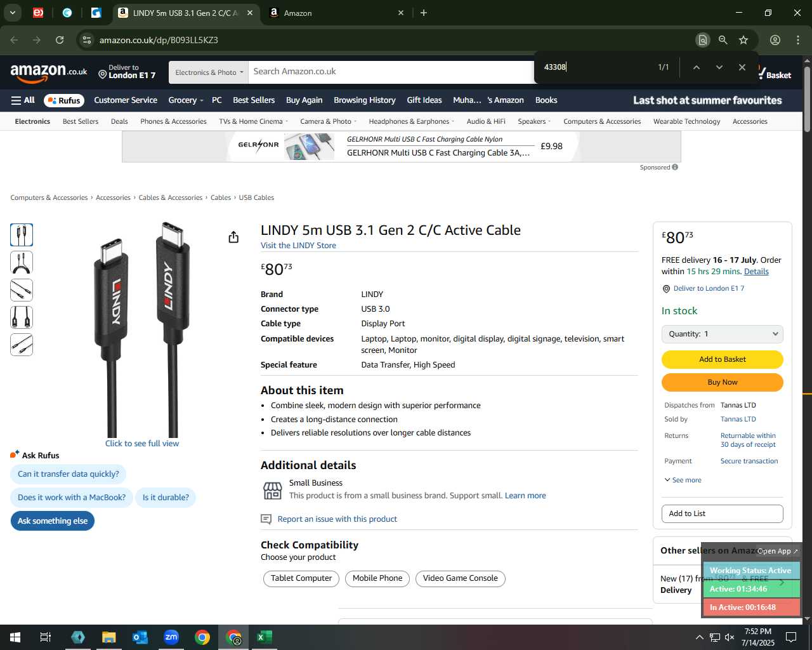Select the fifth product thumbnail
Viewport: 812px width, 650px height.
[22, 345]
